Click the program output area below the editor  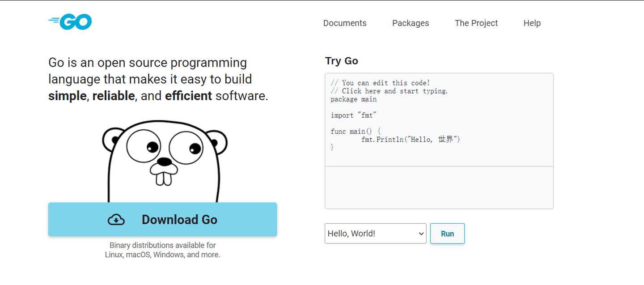[438, 187]
